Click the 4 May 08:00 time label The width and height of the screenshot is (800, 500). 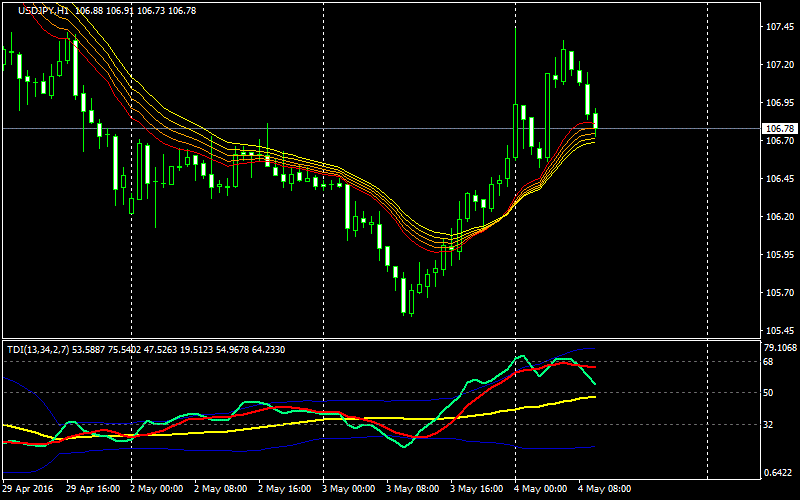click(604, 489)
